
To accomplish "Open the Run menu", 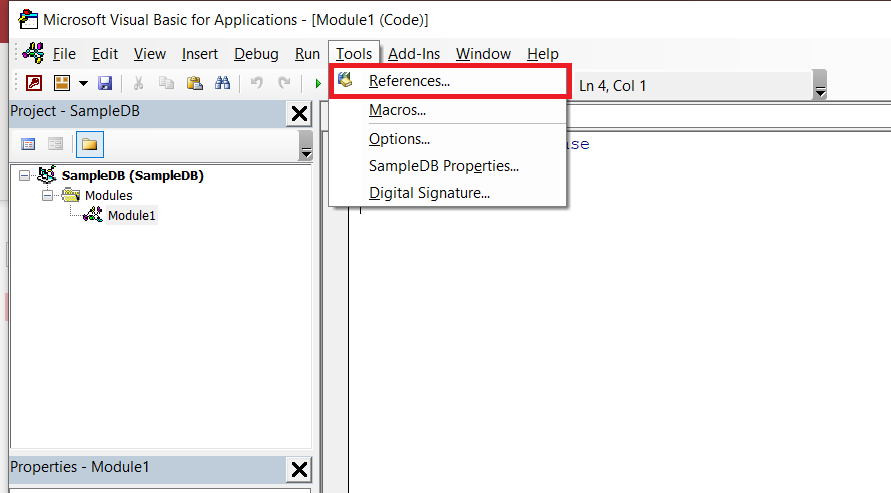I will (307, 54).
